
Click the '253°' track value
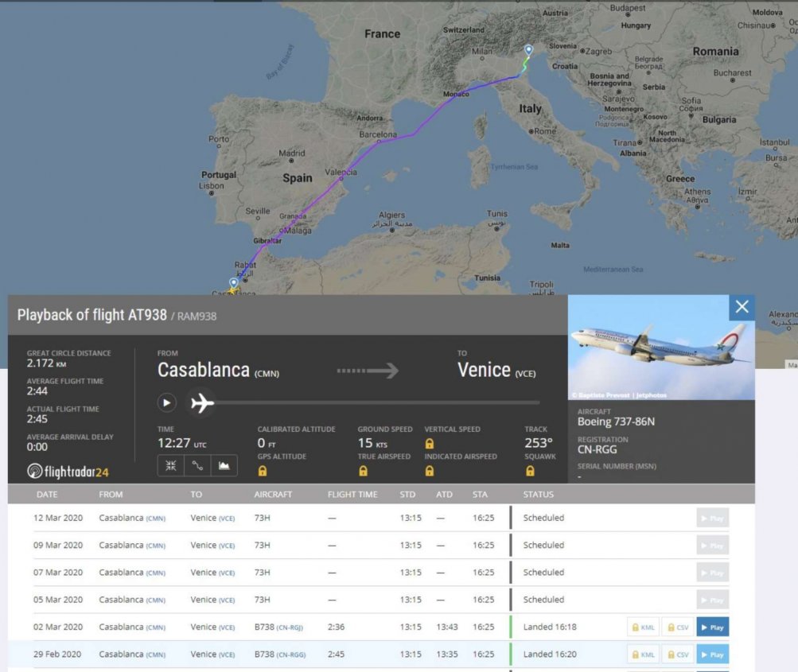pyautogui.click(x=539, y=443)
